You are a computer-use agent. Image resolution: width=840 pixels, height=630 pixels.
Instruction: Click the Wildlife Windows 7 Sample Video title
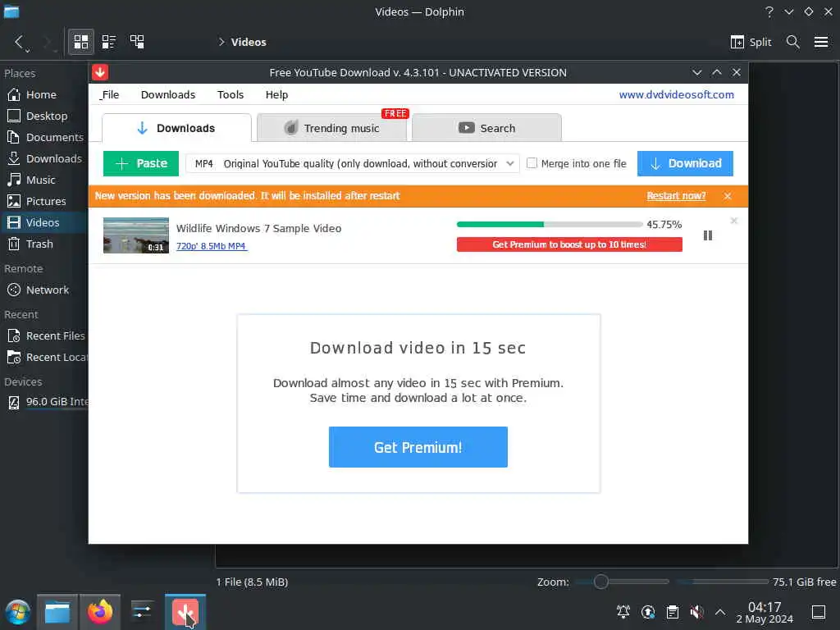(x=258, y=229)
